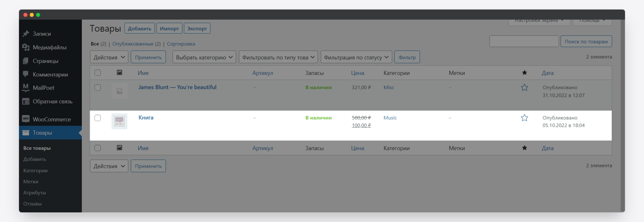Viewport: 644px width, 222px height.
Task: Sort by featured star column header
Action: (x=524, y=73)
